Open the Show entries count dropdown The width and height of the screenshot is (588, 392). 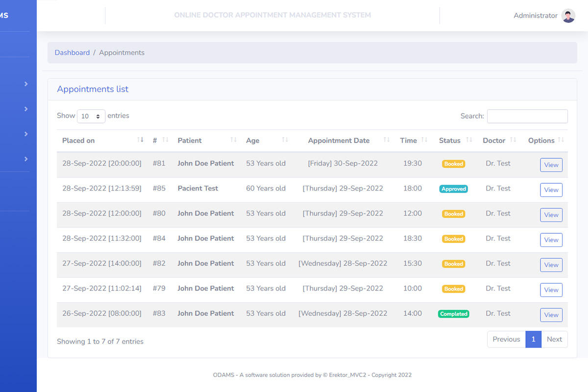pyautogui.click(x=91, y=116)
